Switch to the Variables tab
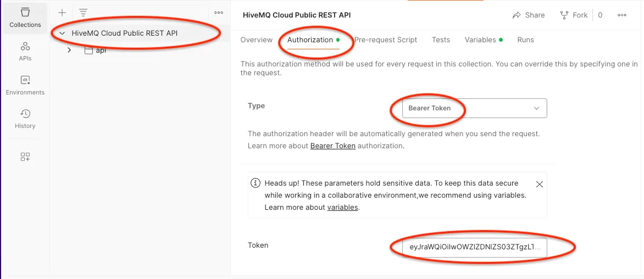 coord(484,40)
